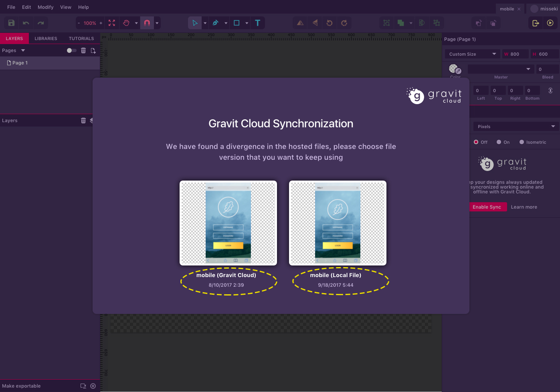Open the Pen tool variants dropdown
Screen dimensions: 560x392
(x=226, y=23)
